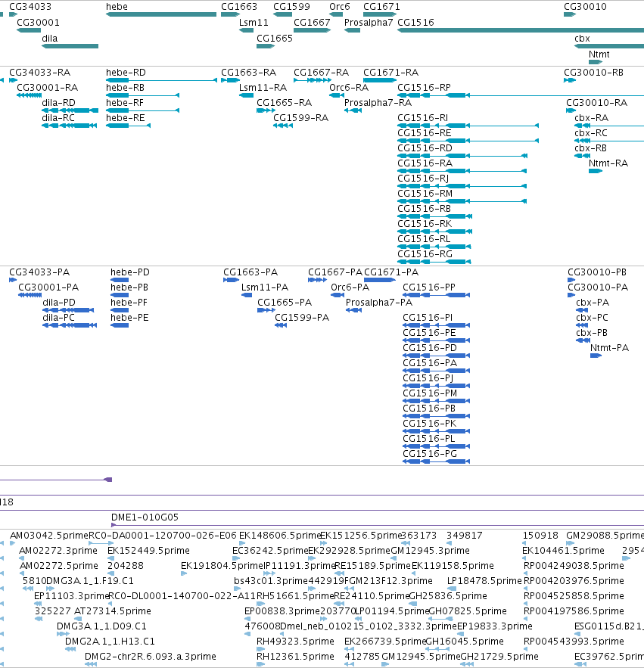Click the Lsm11 gene label
644x668 pixels.
(254, 23)
